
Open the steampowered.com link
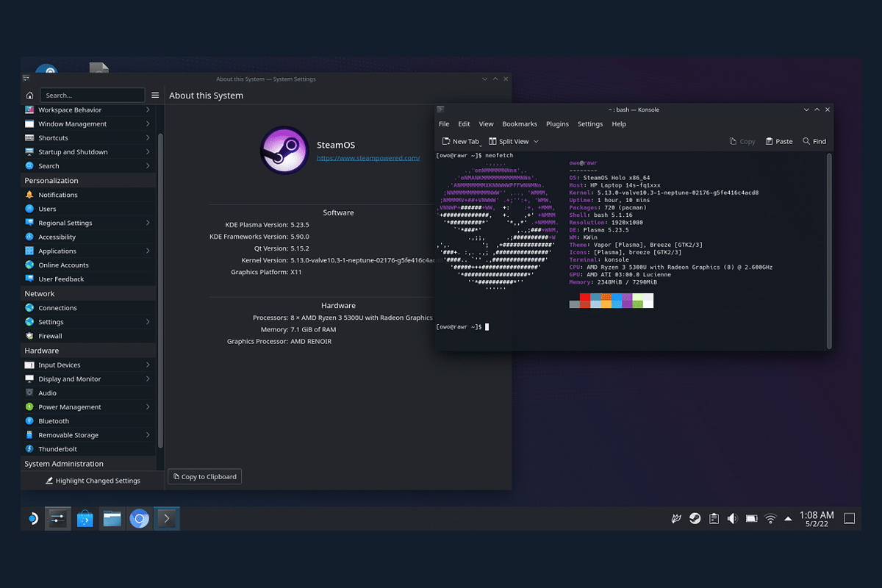(368, 157)
